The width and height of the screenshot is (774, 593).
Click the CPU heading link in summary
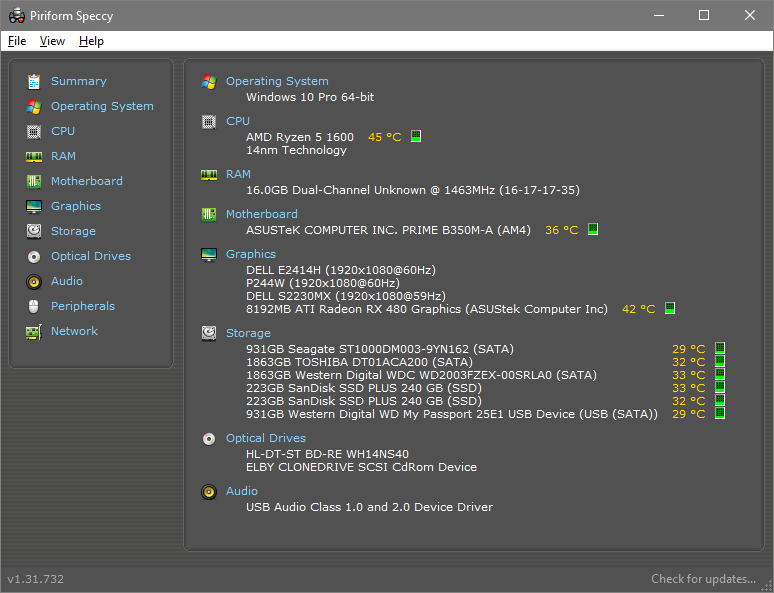click(x=237, y=121)
